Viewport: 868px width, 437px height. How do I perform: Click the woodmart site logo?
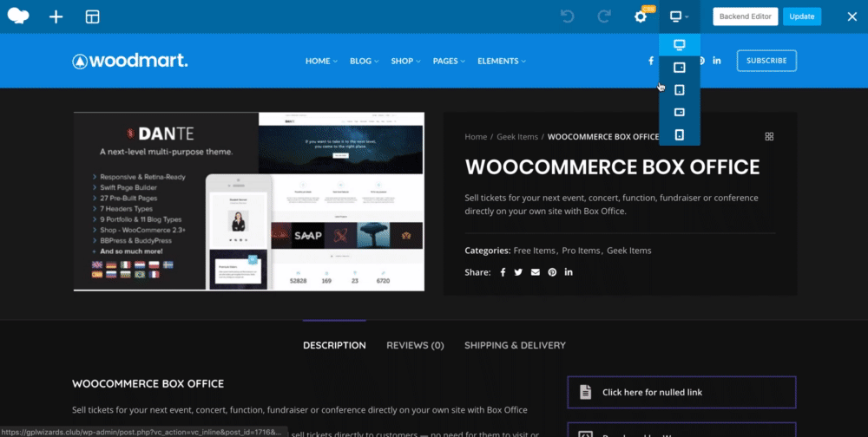(x=130, y=61)
